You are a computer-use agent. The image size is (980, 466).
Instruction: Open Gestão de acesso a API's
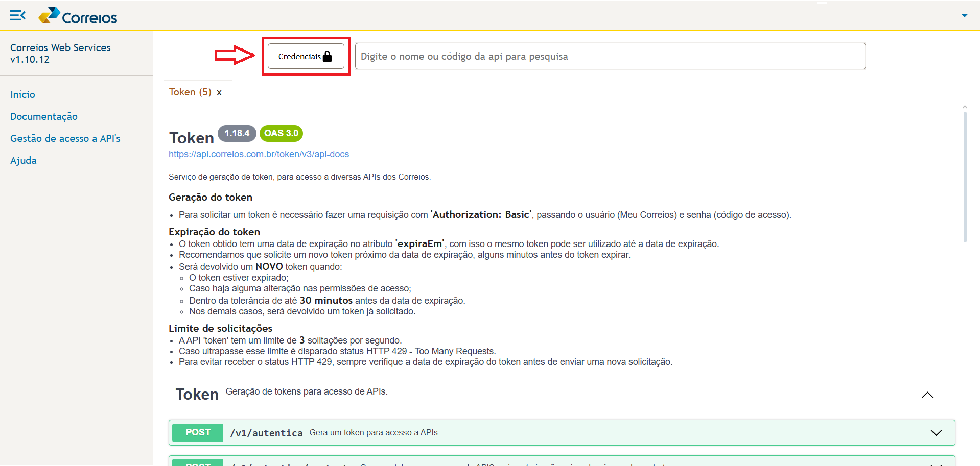point(65,138)
